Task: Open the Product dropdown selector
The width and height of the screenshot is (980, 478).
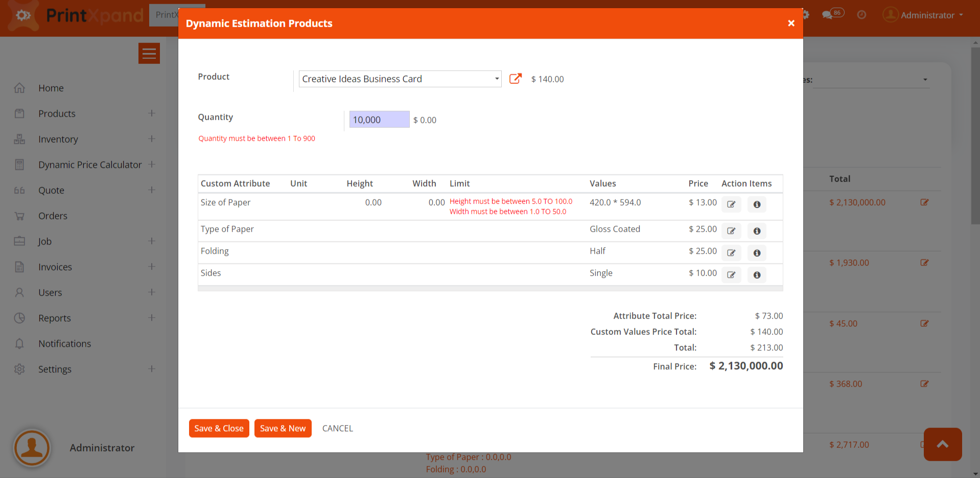Action: [x=400, y=79]
